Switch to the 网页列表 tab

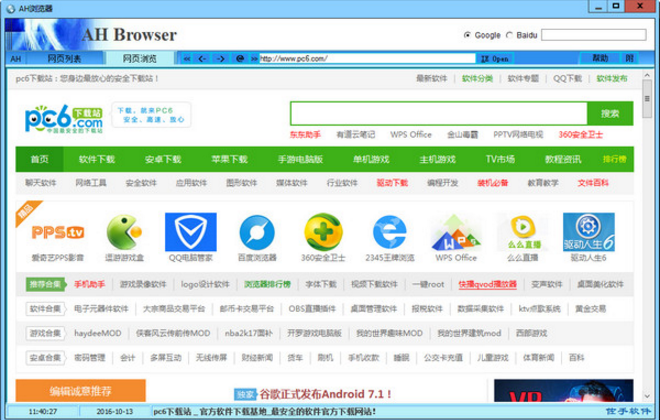pyautogui.click(x=64, y=58)
